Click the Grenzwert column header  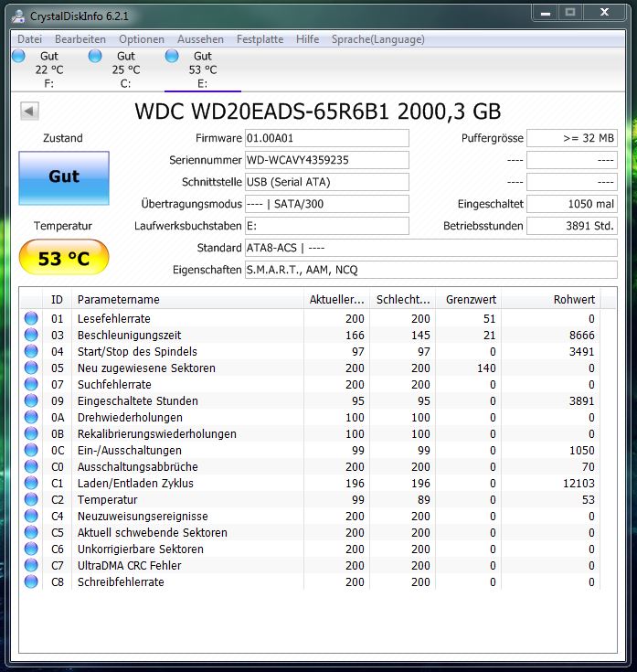click(469, 300)
